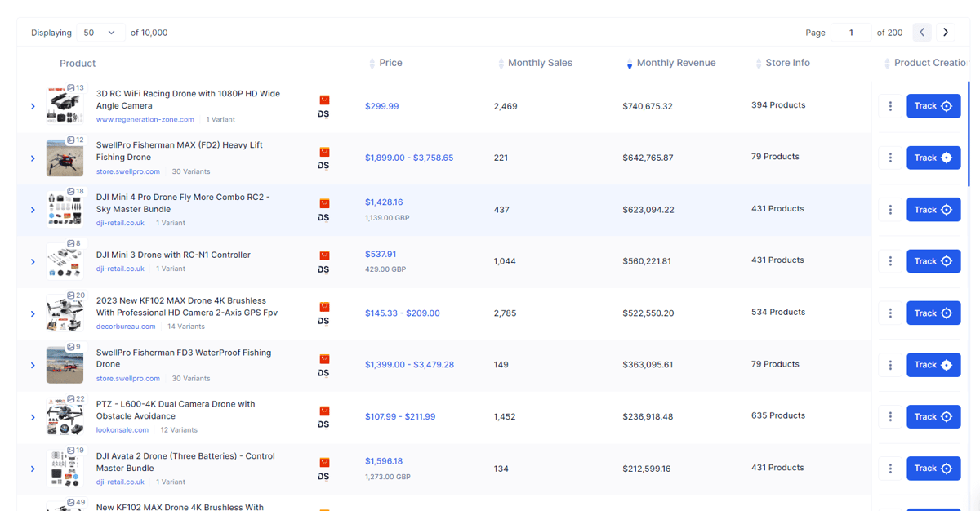Viewport: 980px width, 511px height.
Task: Open three-dot menu for 3D RC WiFi Racing Drone
Action: click(890, 106)
